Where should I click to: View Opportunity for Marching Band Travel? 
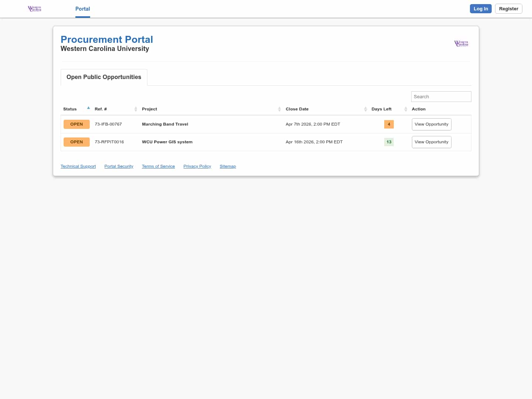point(431,124)
